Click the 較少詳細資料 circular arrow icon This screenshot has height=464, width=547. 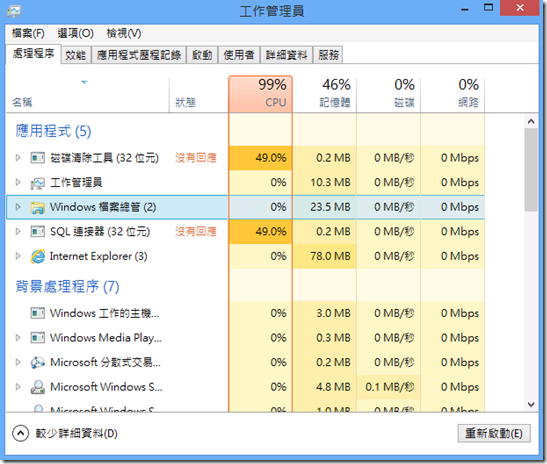21,434
